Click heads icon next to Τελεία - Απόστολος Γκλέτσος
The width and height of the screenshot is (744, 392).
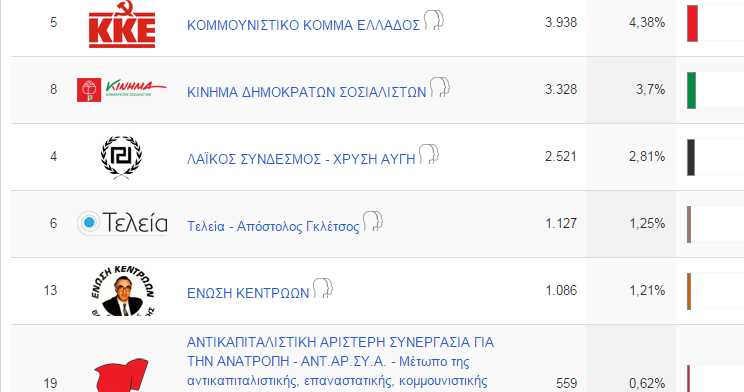pyautogui.click(x=372, y=221)
